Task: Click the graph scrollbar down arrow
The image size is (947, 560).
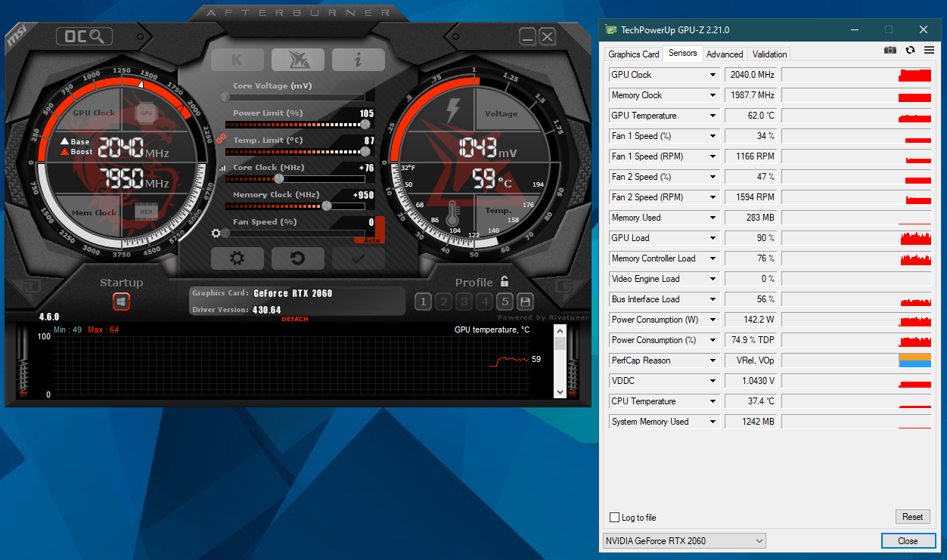Action: pos(560,391)
